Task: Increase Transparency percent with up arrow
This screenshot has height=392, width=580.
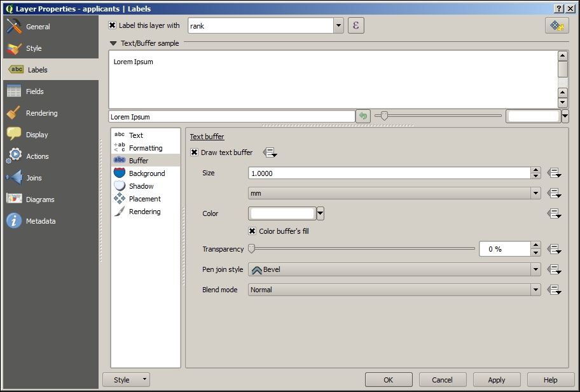Action: coord(535,245)
